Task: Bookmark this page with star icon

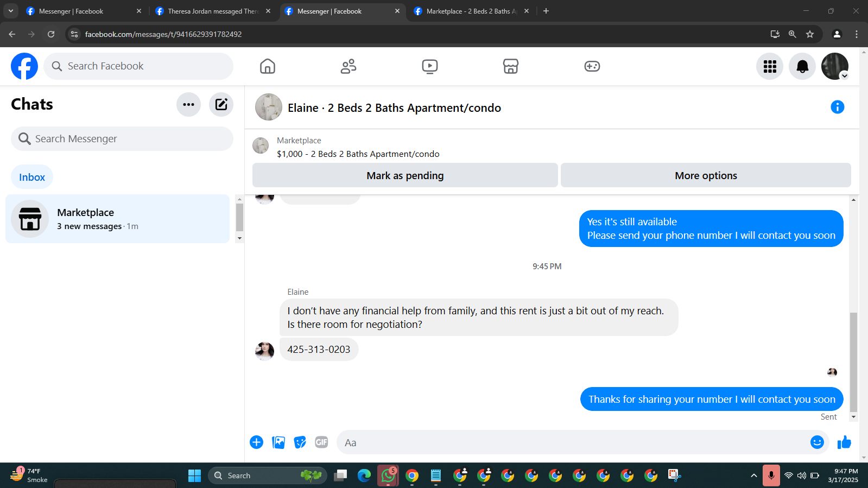Action: (x=810, y=34)
